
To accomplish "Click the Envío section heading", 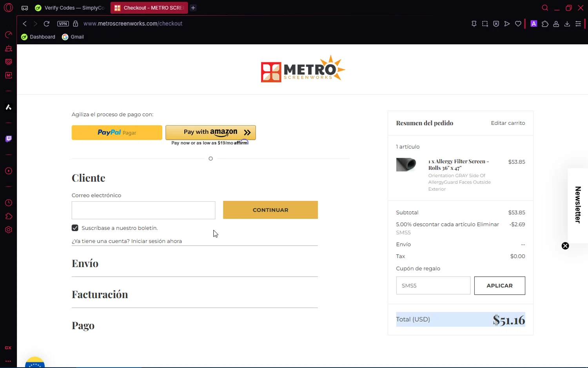I will 85,263.
